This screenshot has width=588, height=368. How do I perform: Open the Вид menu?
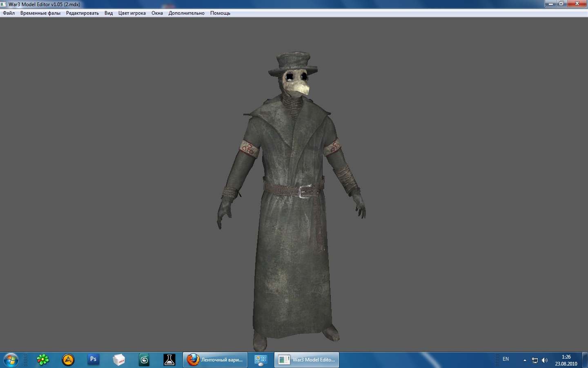(109, 13)
